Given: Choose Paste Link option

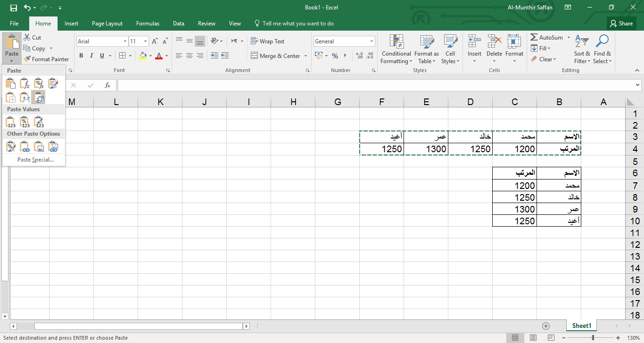Looking at the screenshot, I should (x=25, y=147).
